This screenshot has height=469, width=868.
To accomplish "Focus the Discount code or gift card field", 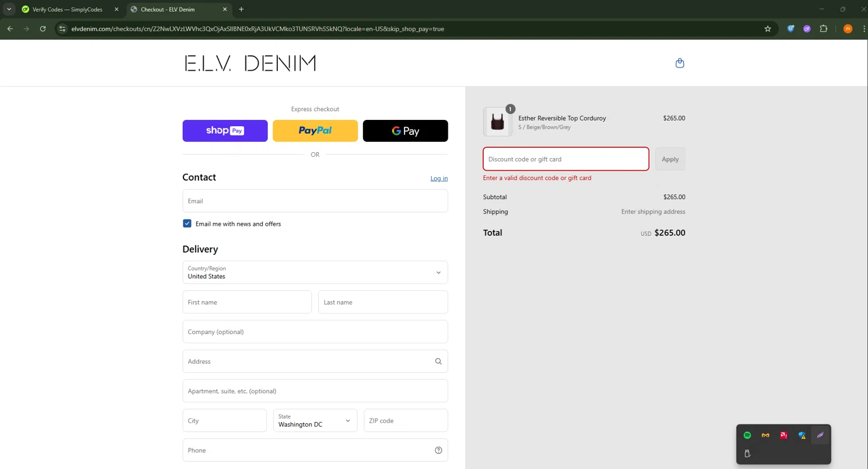I will pos(566,159).
